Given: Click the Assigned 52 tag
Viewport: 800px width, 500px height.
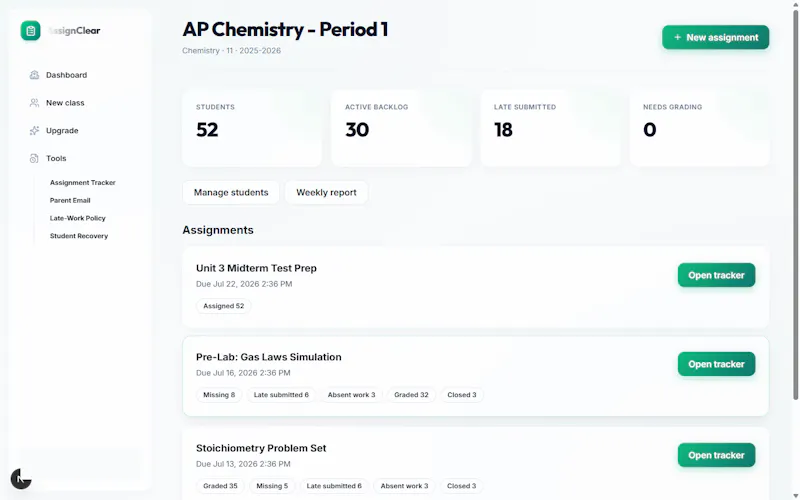Looking at the screenshot, I should tap(223, 306).
